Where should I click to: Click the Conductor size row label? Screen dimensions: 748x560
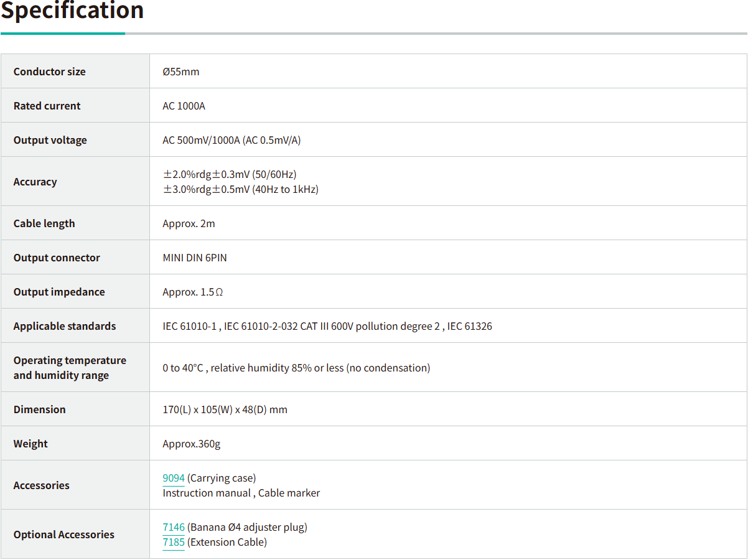coord(50,72)
